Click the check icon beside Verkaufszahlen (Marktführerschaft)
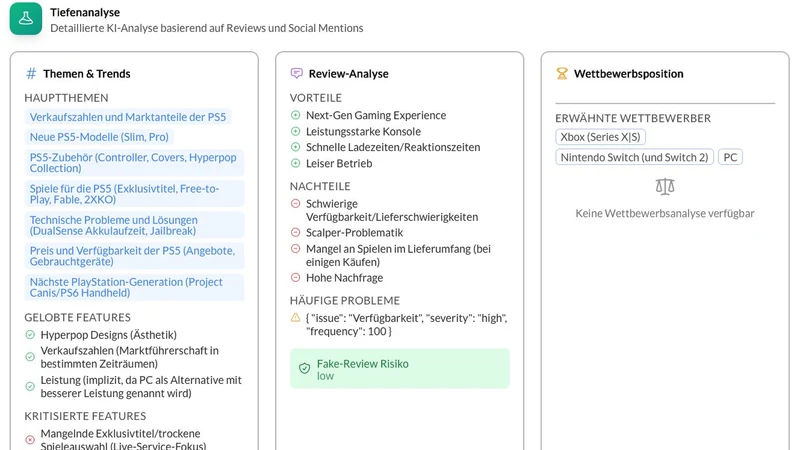The height and width of the screenshot is (450, 800). (30, 357)
